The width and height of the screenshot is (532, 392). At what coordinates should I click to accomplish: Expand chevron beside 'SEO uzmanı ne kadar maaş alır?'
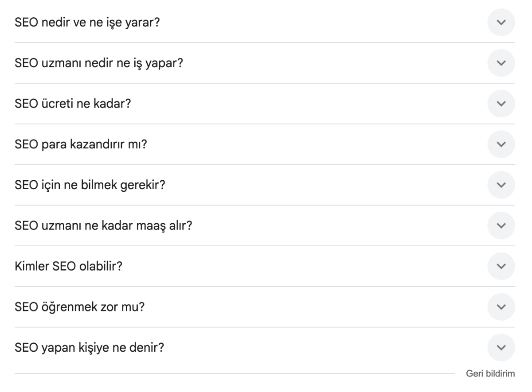501,226
